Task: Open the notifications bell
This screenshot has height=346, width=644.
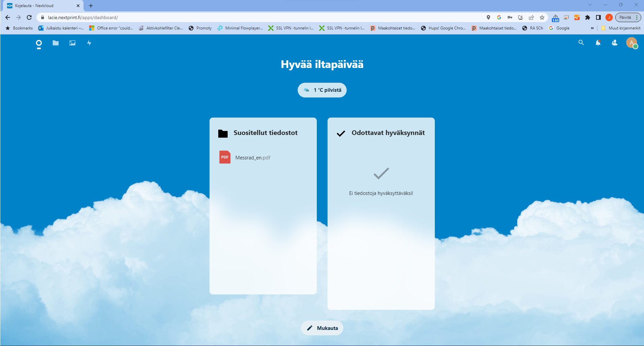Action: (598, 43)
